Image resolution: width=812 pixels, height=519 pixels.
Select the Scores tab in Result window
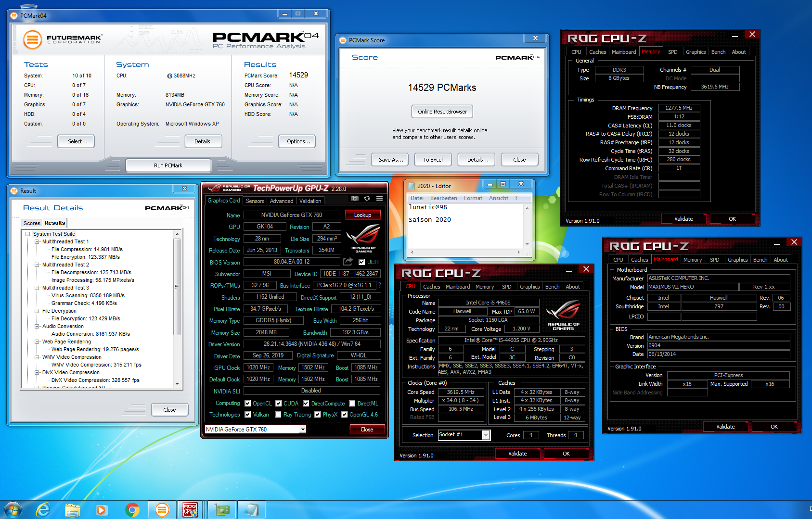(32, 223)
